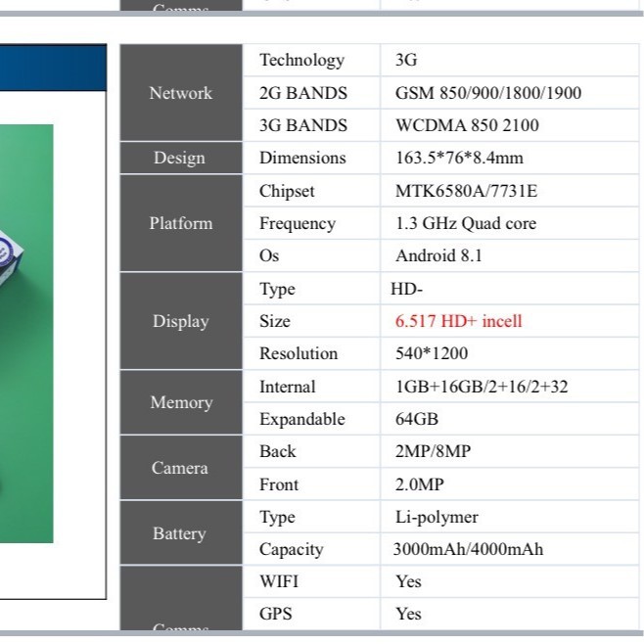644x644 pixels.
Task: Select the 3G BANDS label
Action: tap(303, 125)
